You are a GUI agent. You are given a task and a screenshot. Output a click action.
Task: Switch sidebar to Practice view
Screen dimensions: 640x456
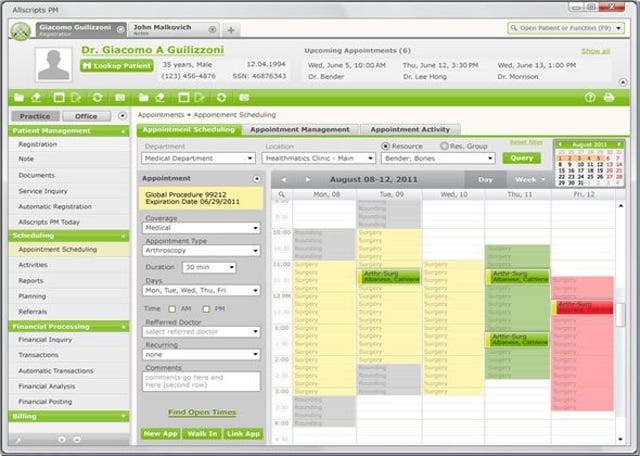point(35,116)
